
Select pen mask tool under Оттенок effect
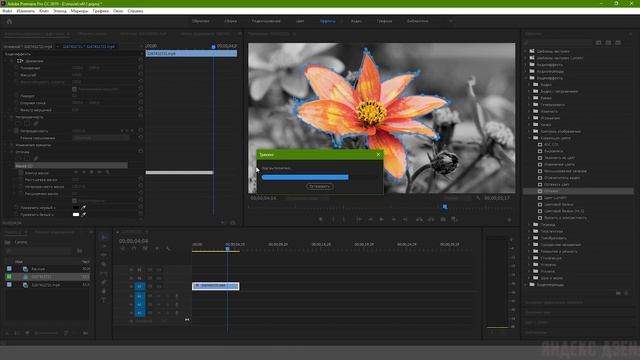point(36,158)
